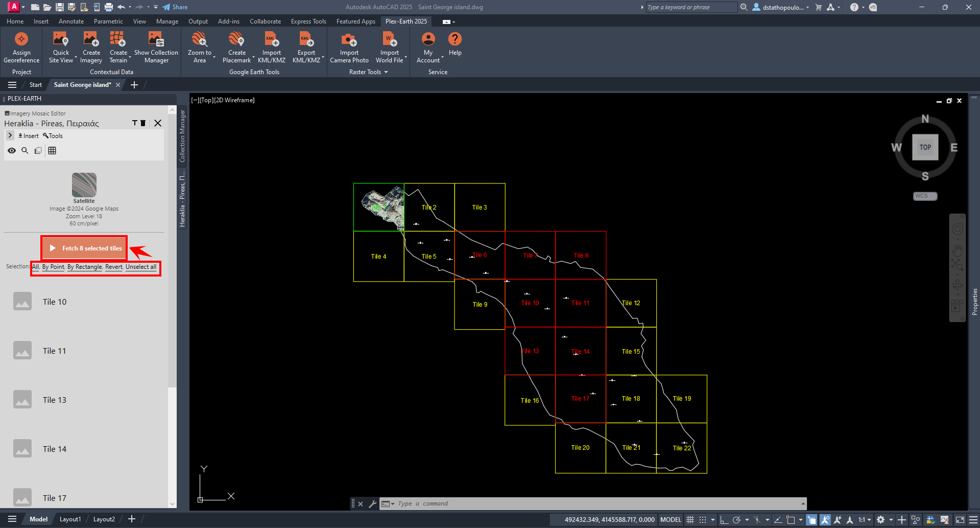Click Import KML/KMZ icon
The height and width of the screenshot is (528, 980).
click(271, 40)
